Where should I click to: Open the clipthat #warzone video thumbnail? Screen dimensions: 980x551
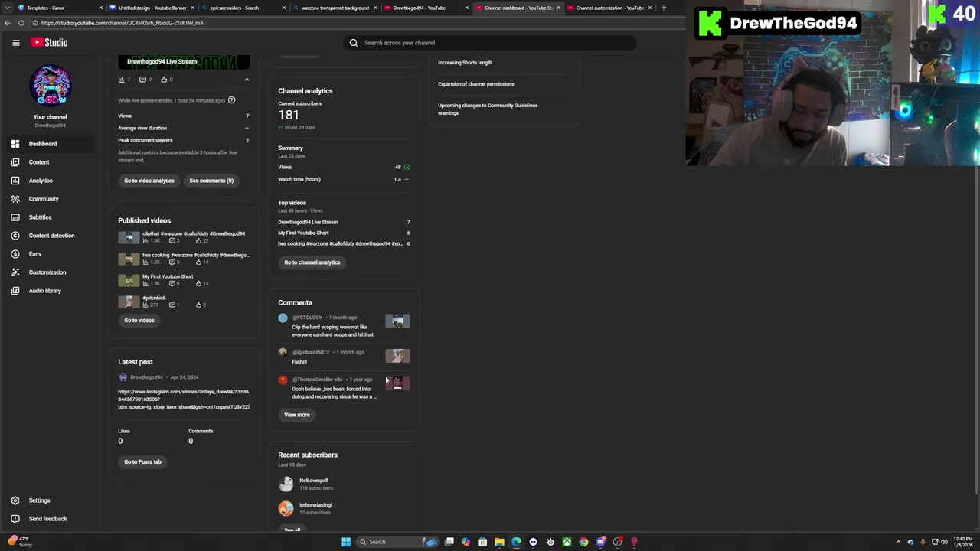(x=129, y=237)
